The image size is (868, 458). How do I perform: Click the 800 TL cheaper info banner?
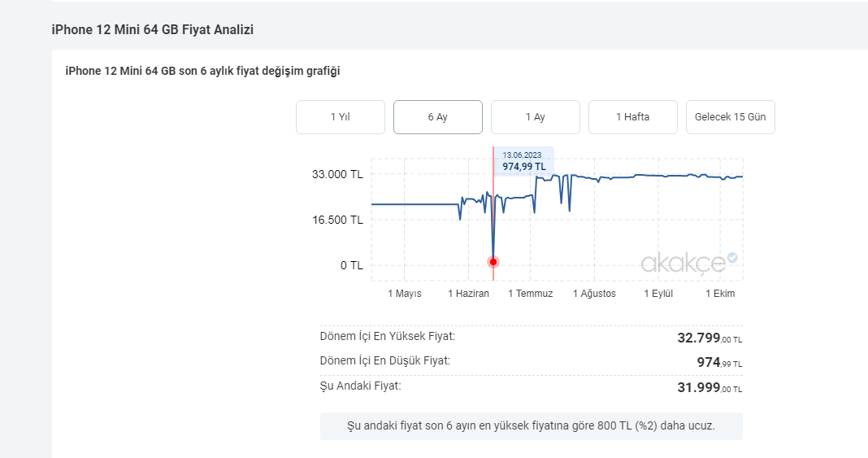point(531,426)
